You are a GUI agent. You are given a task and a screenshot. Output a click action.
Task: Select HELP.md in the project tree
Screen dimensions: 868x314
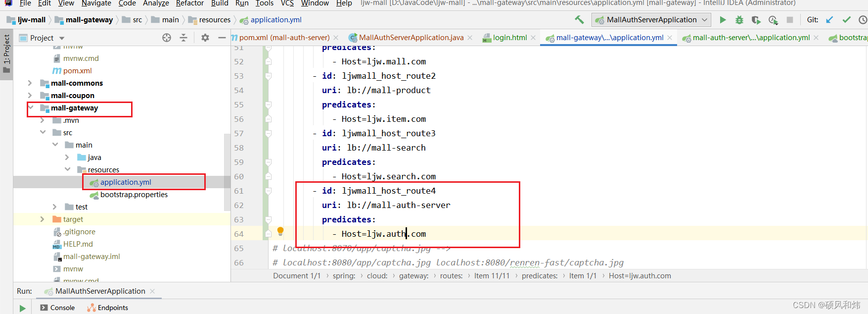coord(78,244)
